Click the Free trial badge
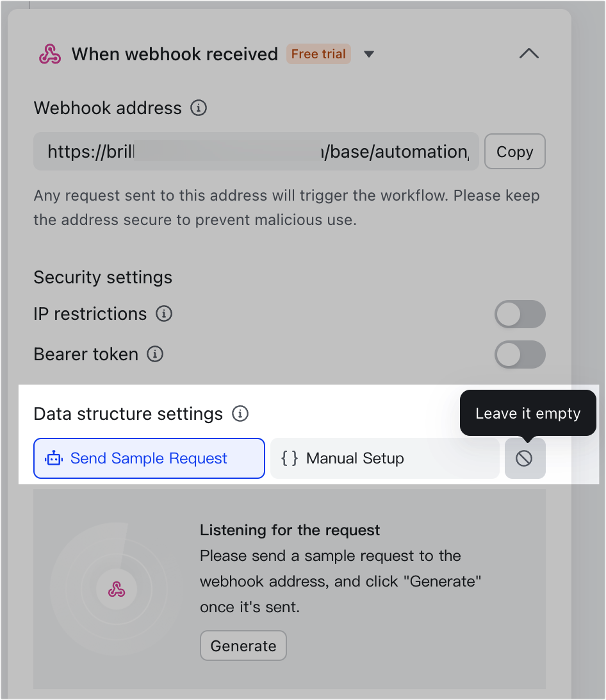The image size is (606, 700). click(318, 54)
